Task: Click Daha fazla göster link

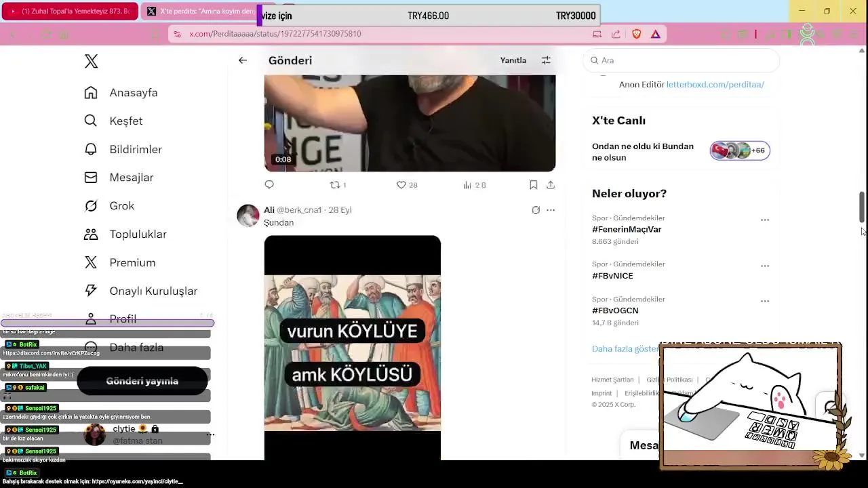Action: [x=625, y=349]
